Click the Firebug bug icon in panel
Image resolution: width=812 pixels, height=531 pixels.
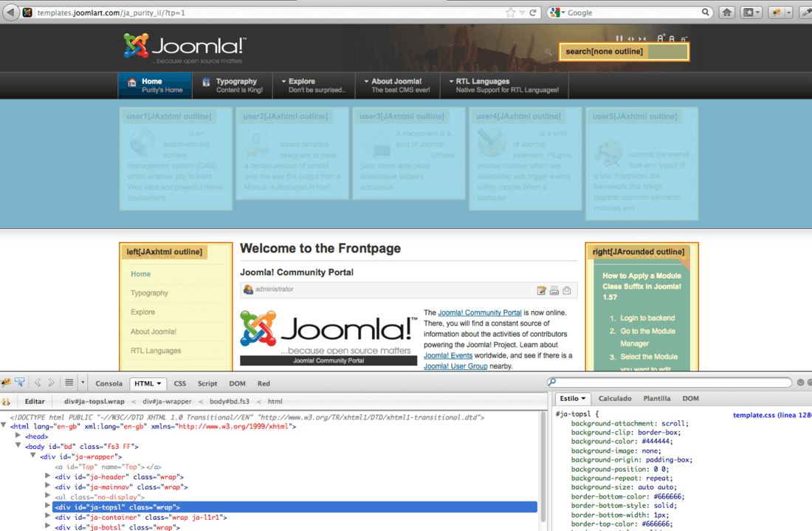coord(6,383)
